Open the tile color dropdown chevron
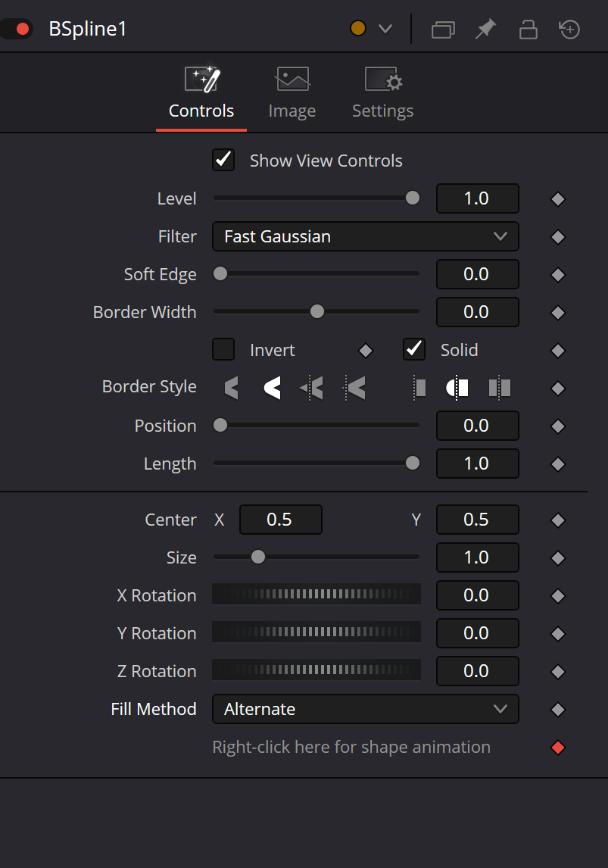608x868 pixels. [x=385, y=29]
